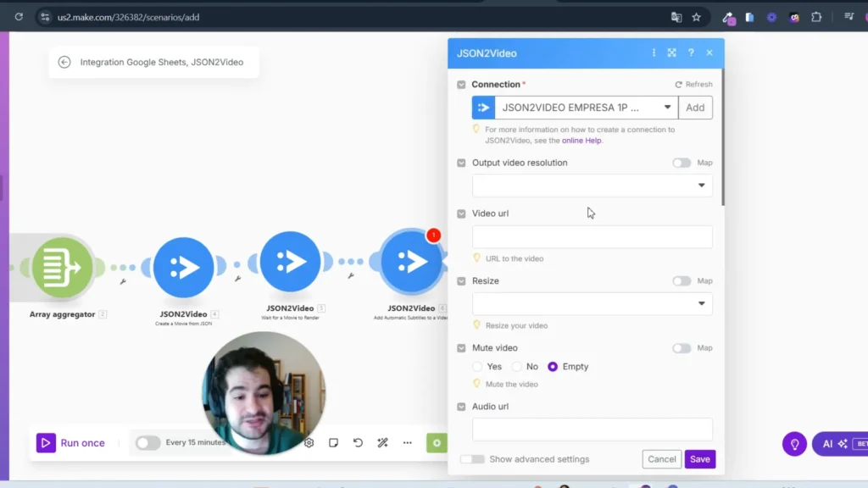Select Yes for Mute video
The height and width of the screenshot is (488, 868).
point(477,366)
